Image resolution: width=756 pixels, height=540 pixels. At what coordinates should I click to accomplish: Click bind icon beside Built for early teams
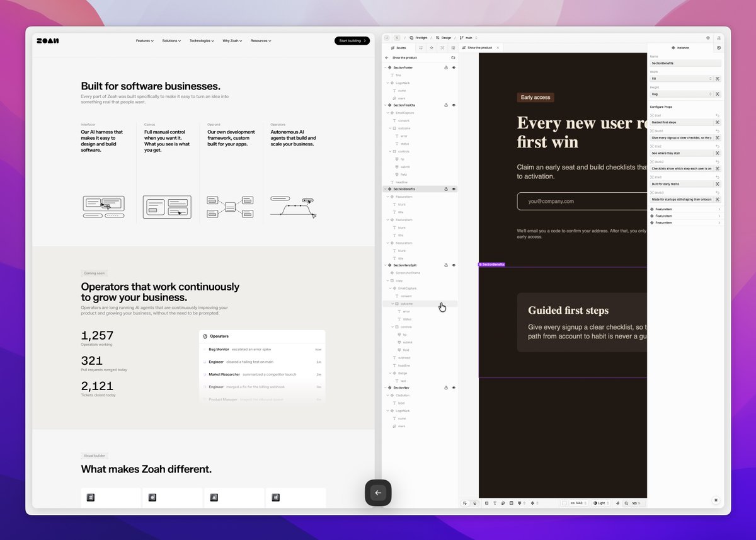(718, 184)
